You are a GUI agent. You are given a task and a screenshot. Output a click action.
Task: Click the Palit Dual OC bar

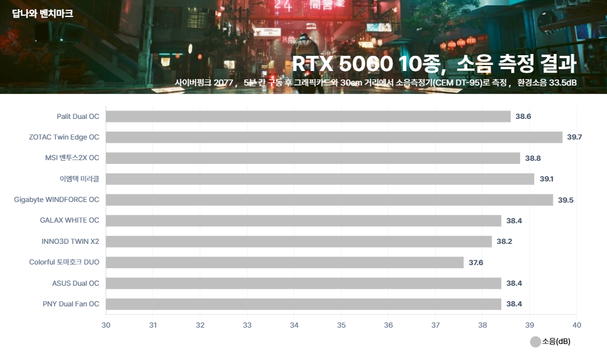pos(308,116)
